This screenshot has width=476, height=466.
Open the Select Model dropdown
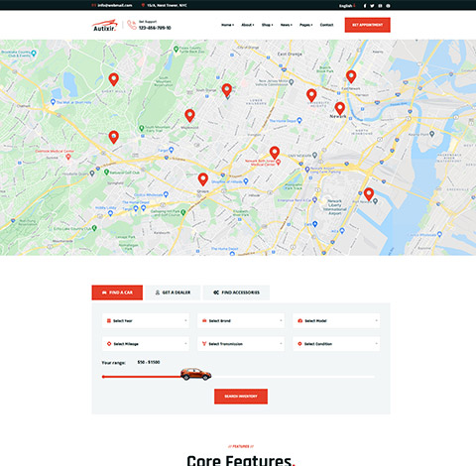336,320
